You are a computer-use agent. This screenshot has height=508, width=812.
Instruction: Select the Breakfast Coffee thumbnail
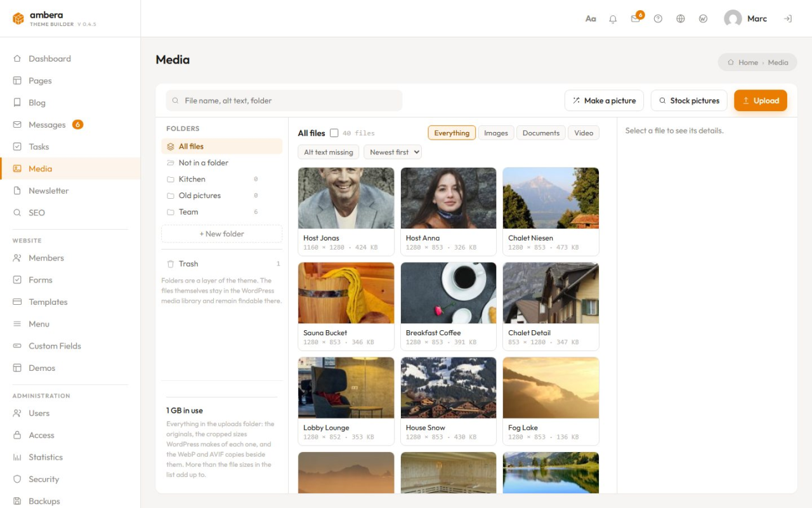[x=449, y=293]
